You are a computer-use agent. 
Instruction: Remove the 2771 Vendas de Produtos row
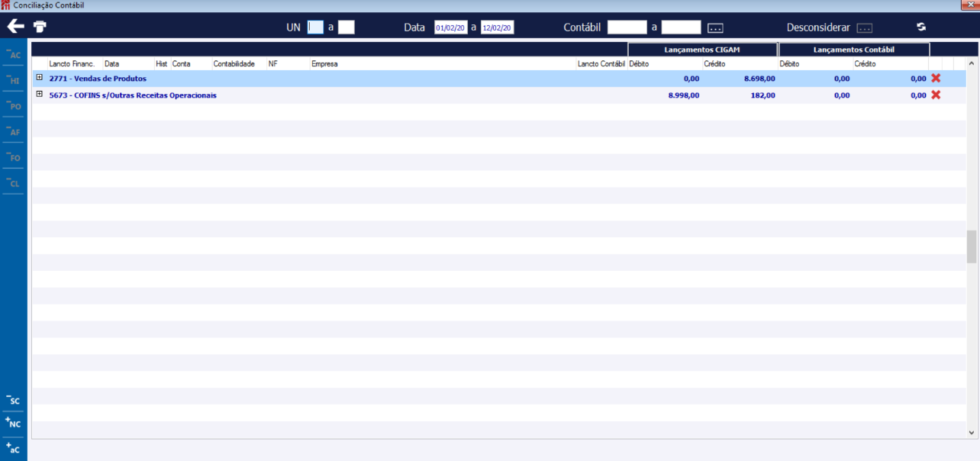point(936,78)
